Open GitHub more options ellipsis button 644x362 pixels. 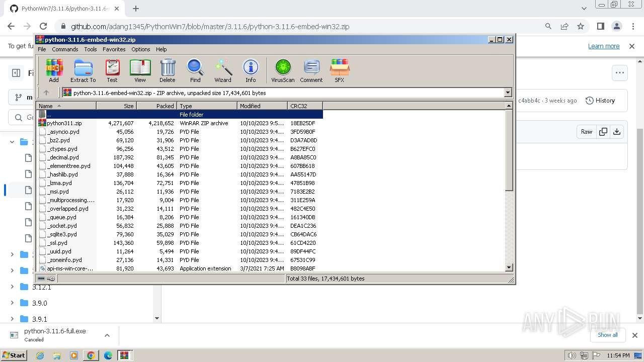point(619,73)
